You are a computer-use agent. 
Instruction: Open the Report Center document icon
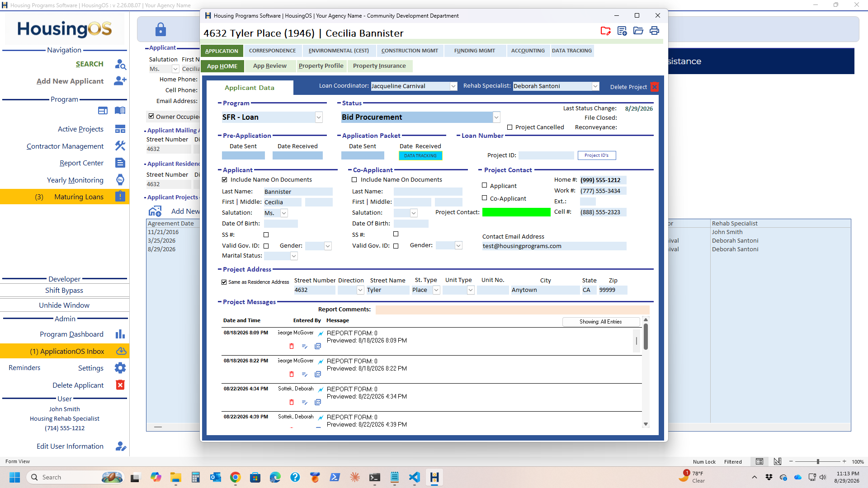[x=120, y=163]
